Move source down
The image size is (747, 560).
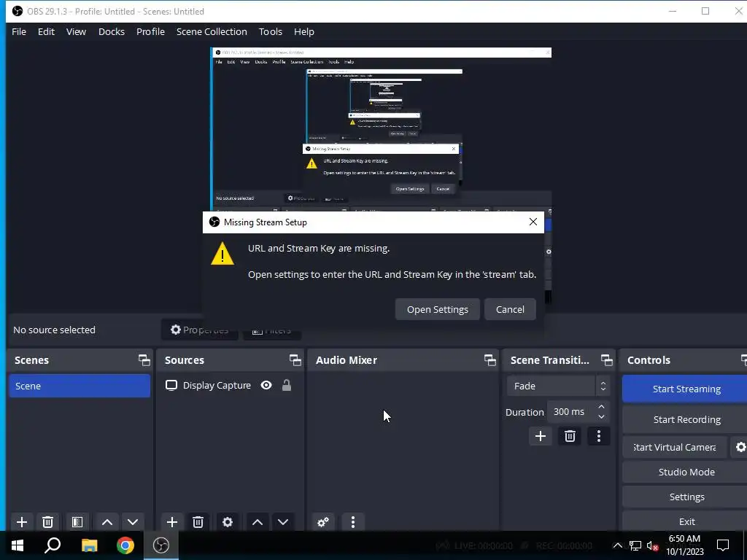click(x=283, y=522)
